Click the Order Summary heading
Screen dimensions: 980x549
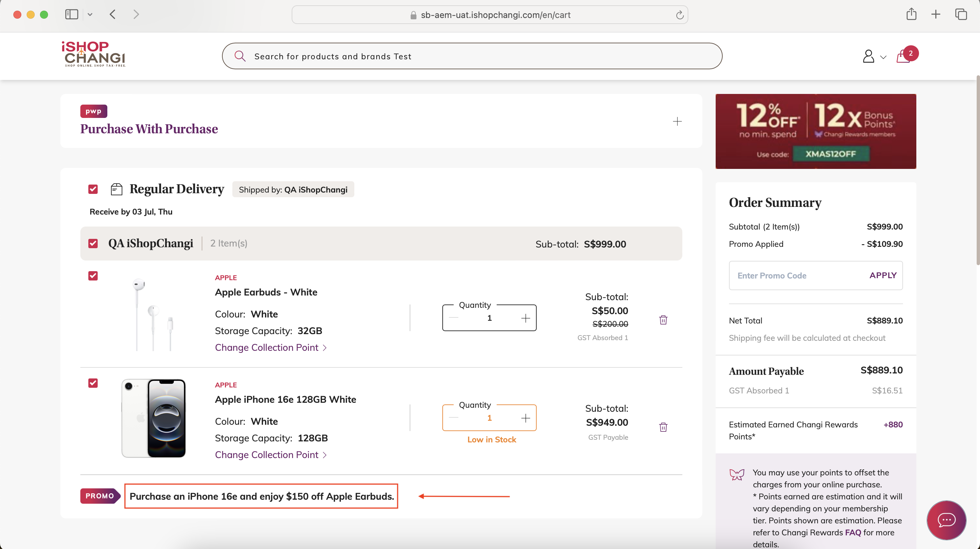(x=775, y=202)
